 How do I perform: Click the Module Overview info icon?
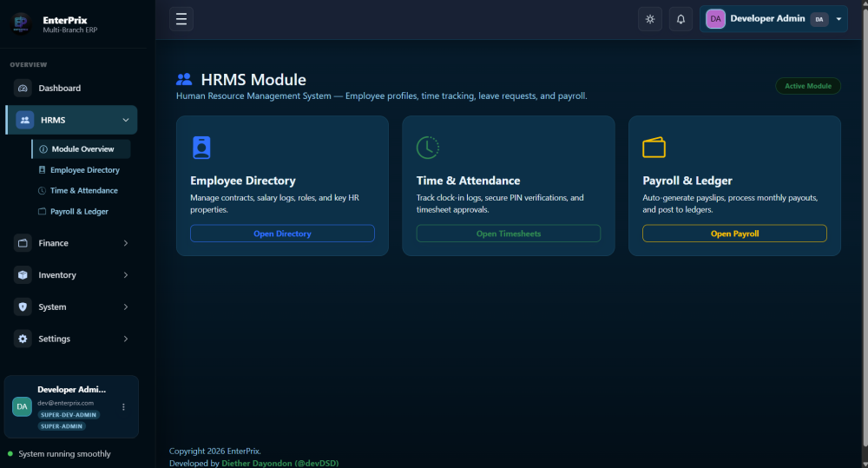click(43, 149)
